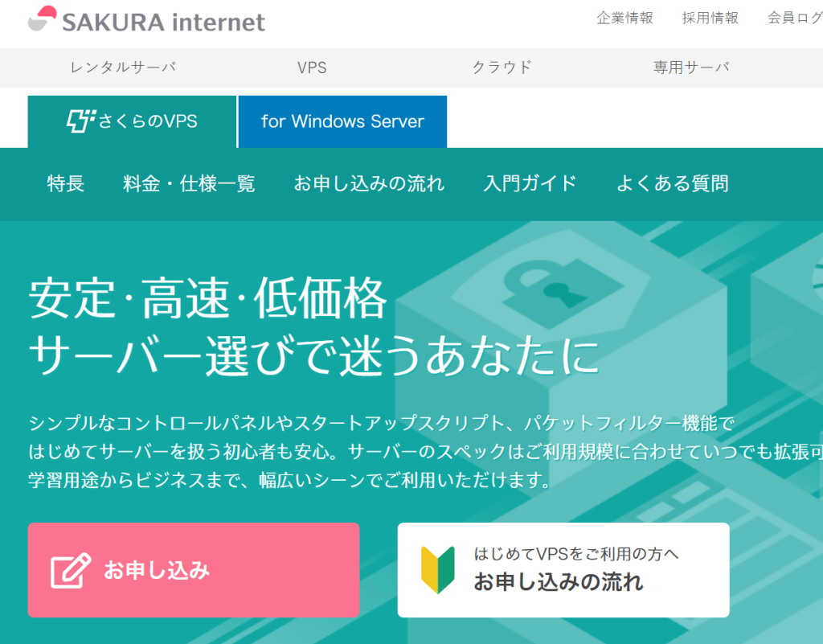823x644 pixels.
Task: Click the pencil edit icon in お申し込み button
Action: tap(71, 571)
